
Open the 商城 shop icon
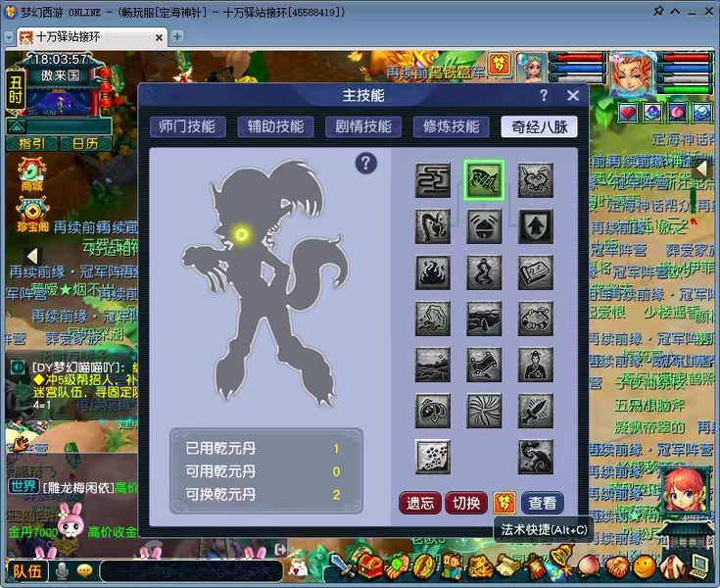(x=31, y=174)
